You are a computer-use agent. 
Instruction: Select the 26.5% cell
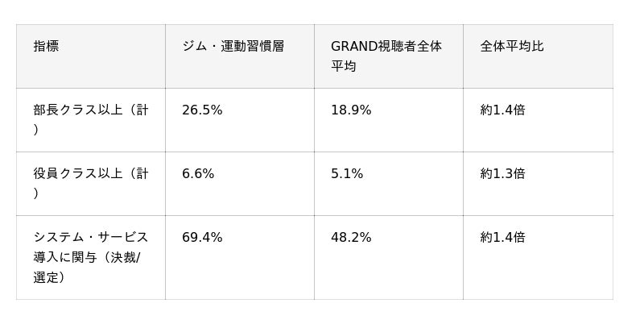[240, 120]
